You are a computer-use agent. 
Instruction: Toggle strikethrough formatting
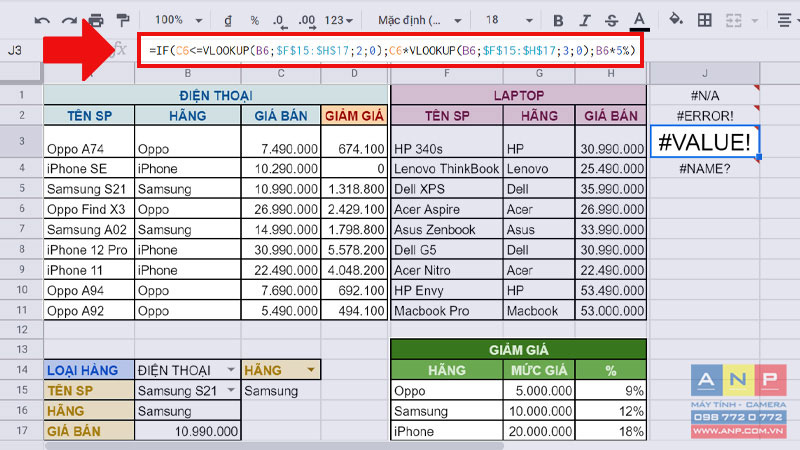coord(611,20)
